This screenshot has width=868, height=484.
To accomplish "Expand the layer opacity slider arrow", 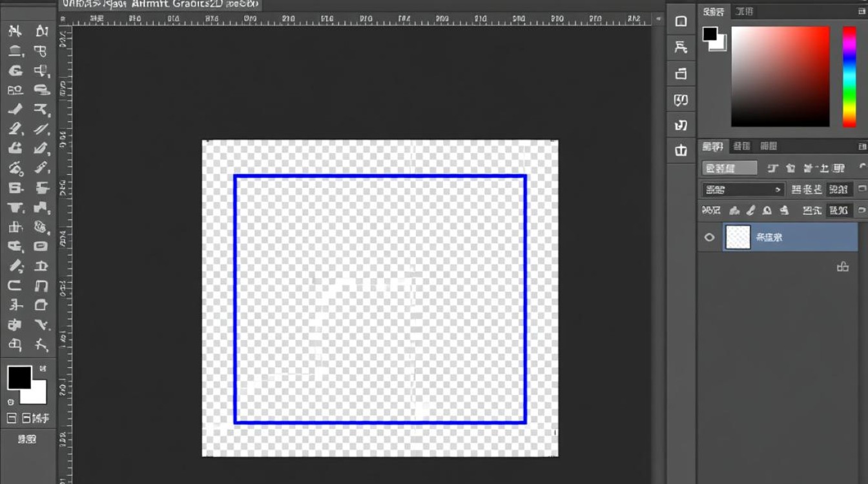I will (861, 190).
